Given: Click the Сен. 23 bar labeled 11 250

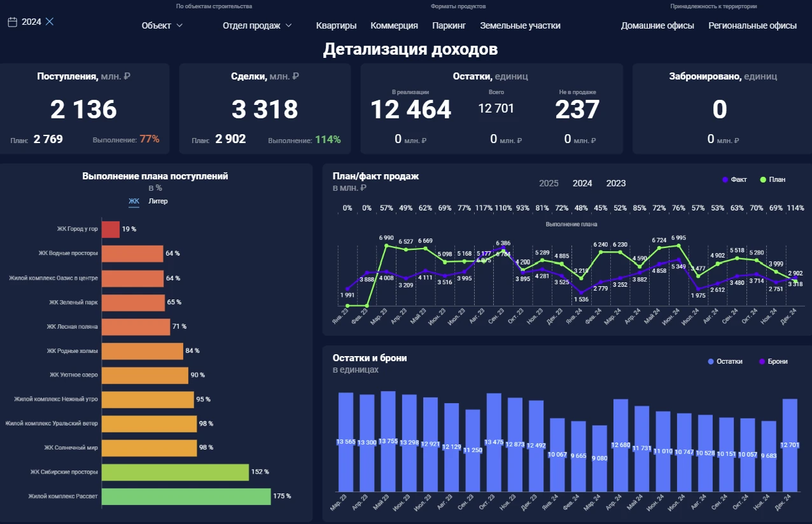Looking at the screenshot, I should click(x=473, y=450).
